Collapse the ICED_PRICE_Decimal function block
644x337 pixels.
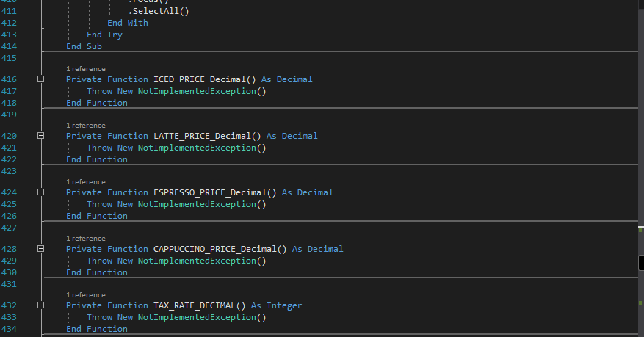tap(40, 79)
